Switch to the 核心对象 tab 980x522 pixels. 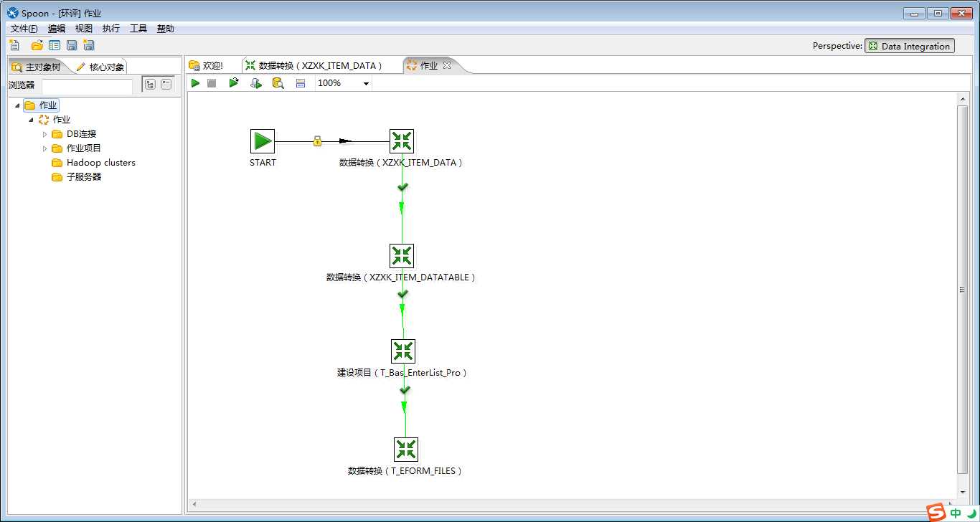(100, 67)
